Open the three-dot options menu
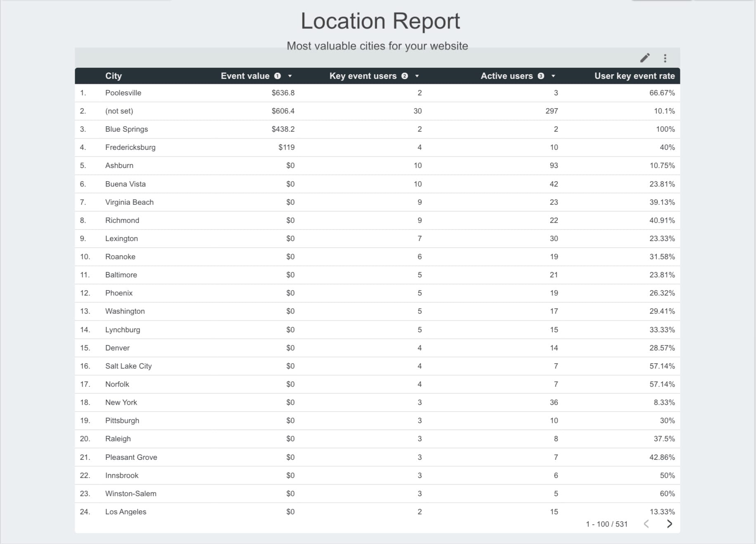 [665, 58]
